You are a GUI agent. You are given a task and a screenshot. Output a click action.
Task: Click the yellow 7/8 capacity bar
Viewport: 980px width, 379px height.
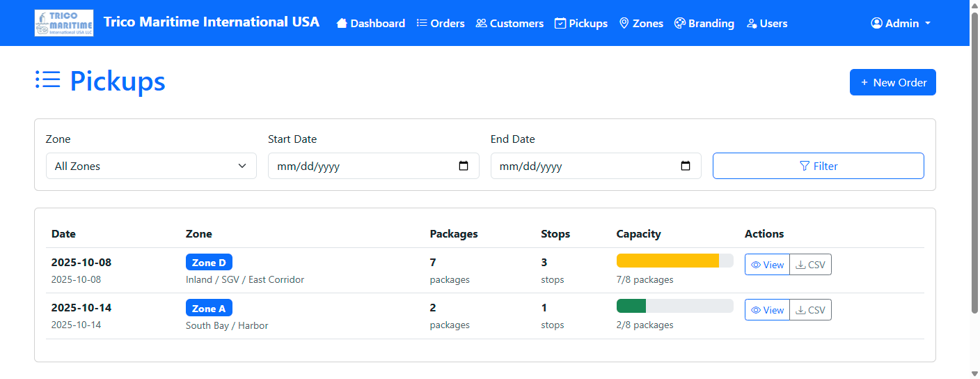668,261
